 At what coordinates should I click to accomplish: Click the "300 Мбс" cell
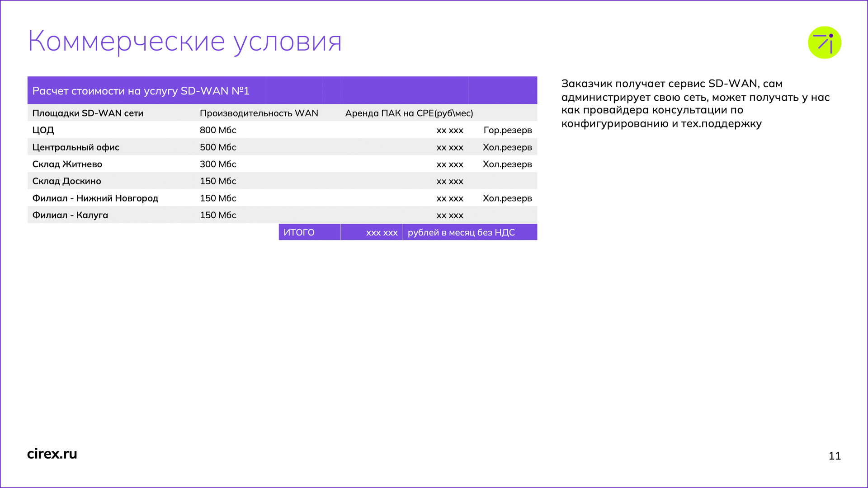click(x=218, y=164)
